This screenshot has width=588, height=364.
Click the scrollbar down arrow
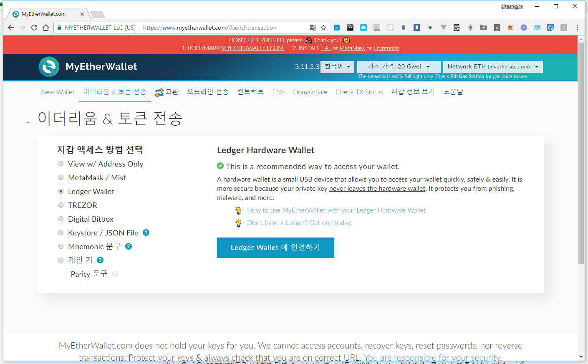(581, 357)
